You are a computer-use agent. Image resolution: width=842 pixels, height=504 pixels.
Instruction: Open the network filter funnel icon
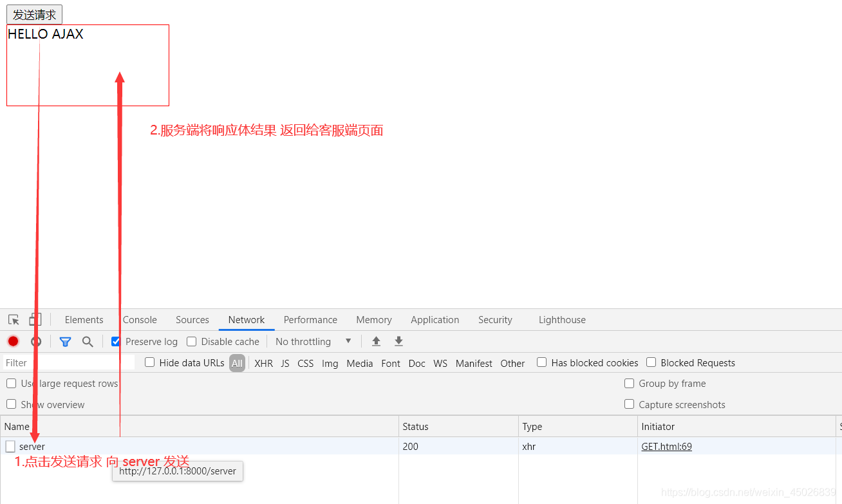(65, 341)
